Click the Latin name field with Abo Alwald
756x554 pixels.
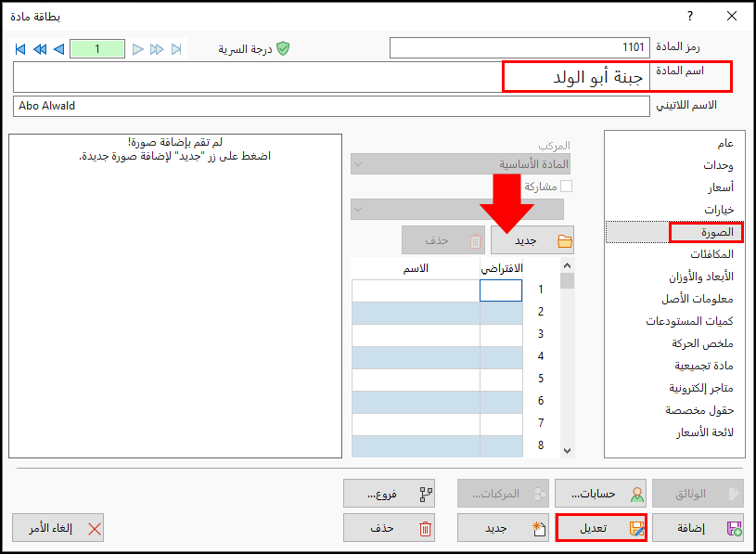tap(331, 106)
